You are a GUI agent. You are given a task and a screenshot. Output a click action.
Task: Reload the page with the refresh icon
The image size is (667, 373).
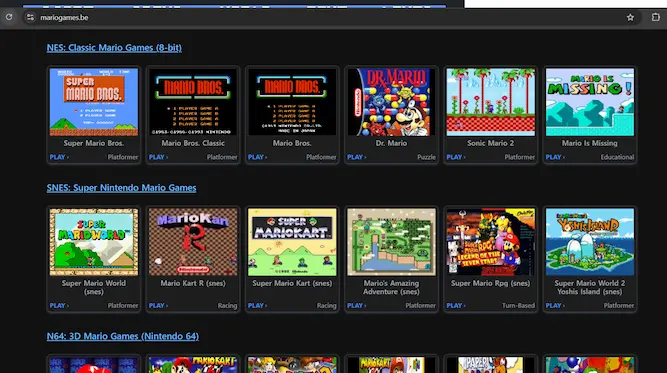pyautogui.click(x=9, y=17)
